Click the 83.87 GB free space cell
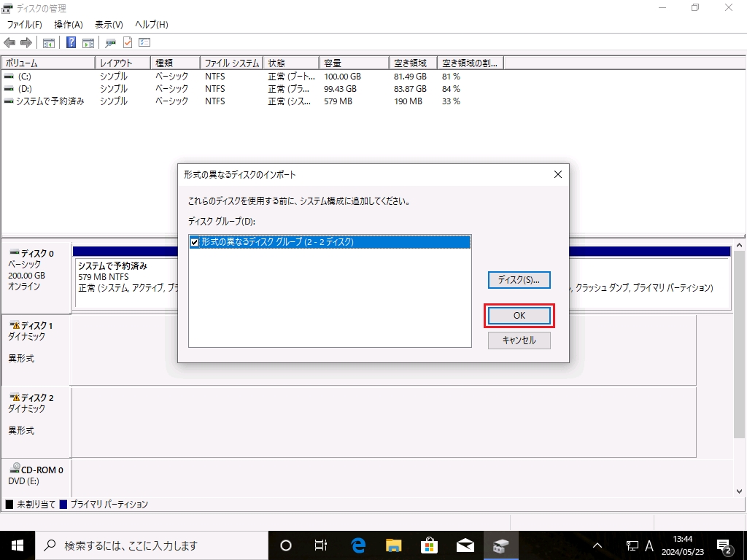747x560 pixels. pyautogui.click(x=410, y=88)
